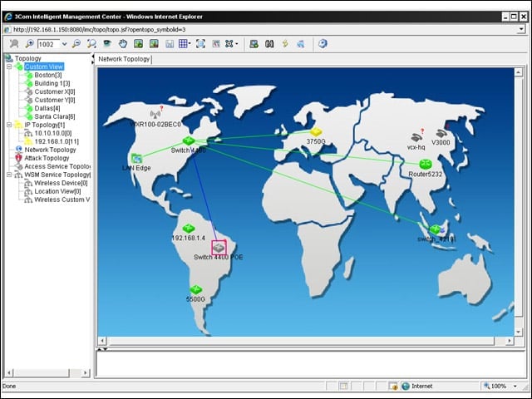Select the switch_4210 node near Indonesia
532x399 pixels.
pos(436,229)
